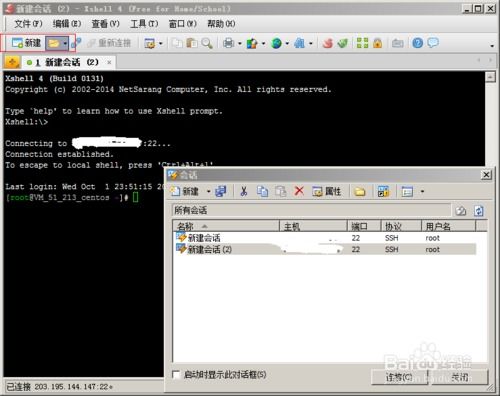Expand the printer dropdown arrow
The image size is (500, 396).
coord(240,44)
